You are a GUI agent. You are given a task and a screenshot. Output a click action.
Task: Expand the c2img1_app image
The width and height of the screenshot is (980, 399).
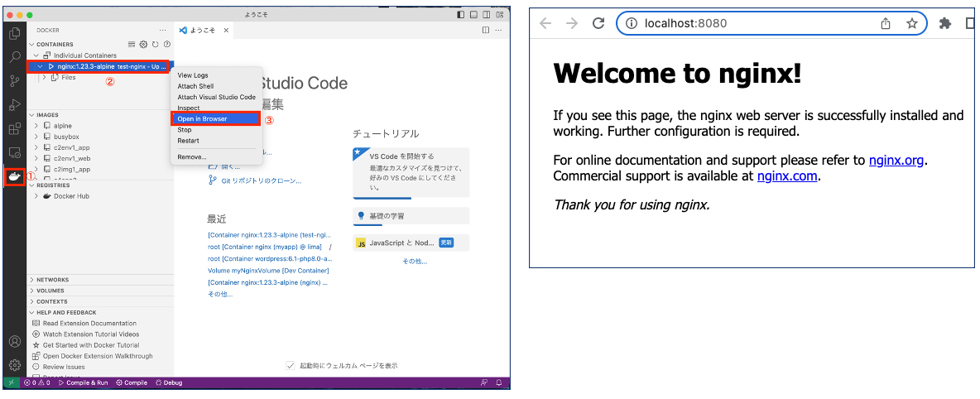pyautogui.click(x=36, y=169)
